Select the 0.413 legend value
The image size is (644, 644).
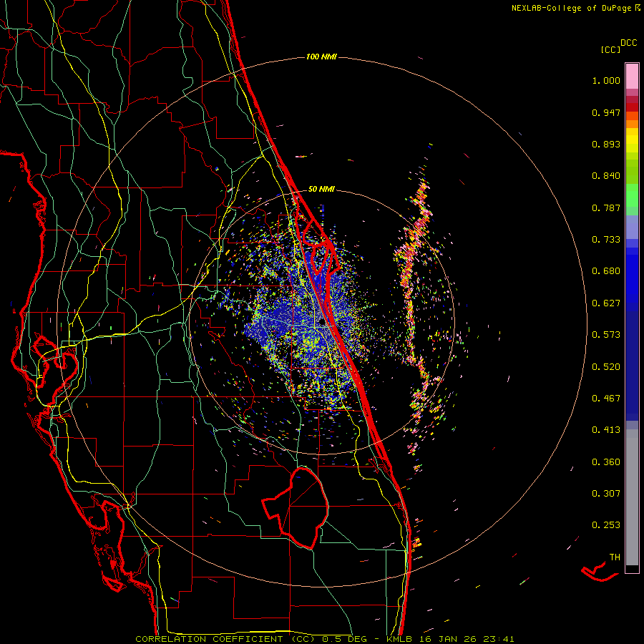[x=606, y=430]
